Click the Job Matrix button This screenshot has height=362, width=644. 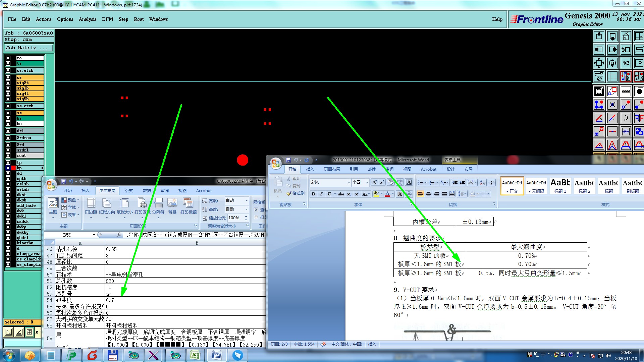tap(28, 48)
